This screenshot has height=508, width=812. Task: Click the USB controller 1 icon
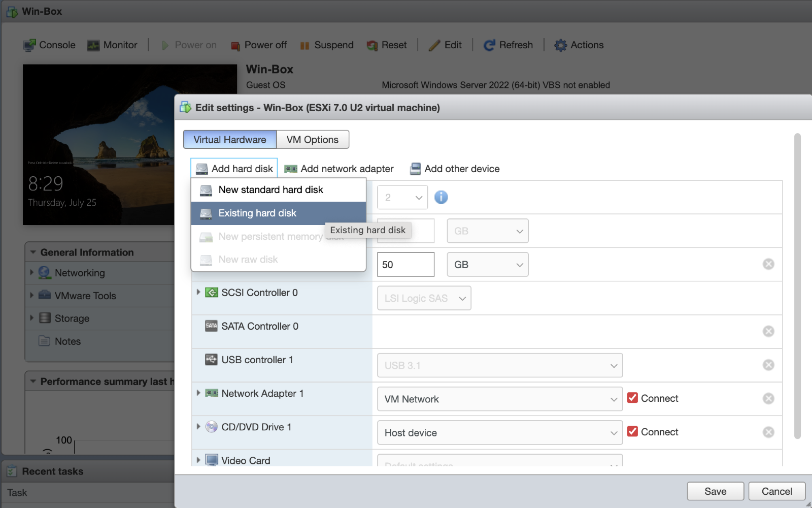click(x=212, y=360)
